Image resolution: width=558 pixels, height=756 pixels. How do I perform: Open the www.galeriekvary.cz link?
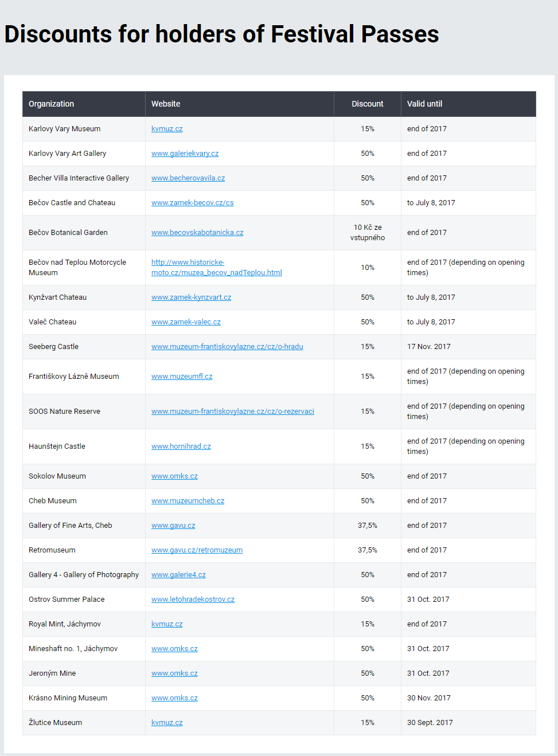click(185, 154)
